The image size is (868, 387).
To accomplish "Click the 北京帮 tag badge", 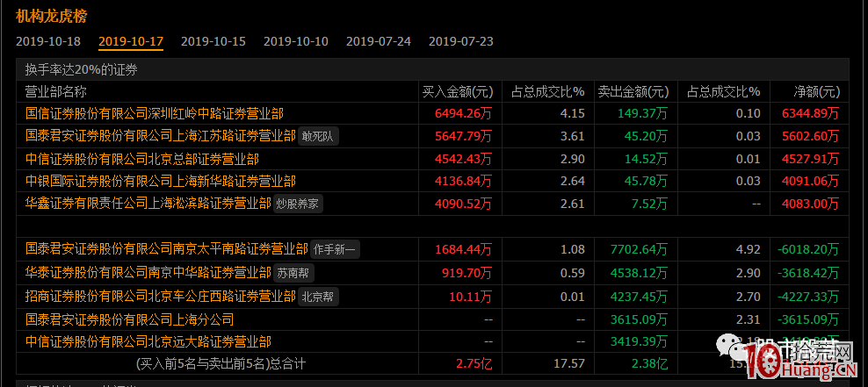I will click(x=318, y=297).
